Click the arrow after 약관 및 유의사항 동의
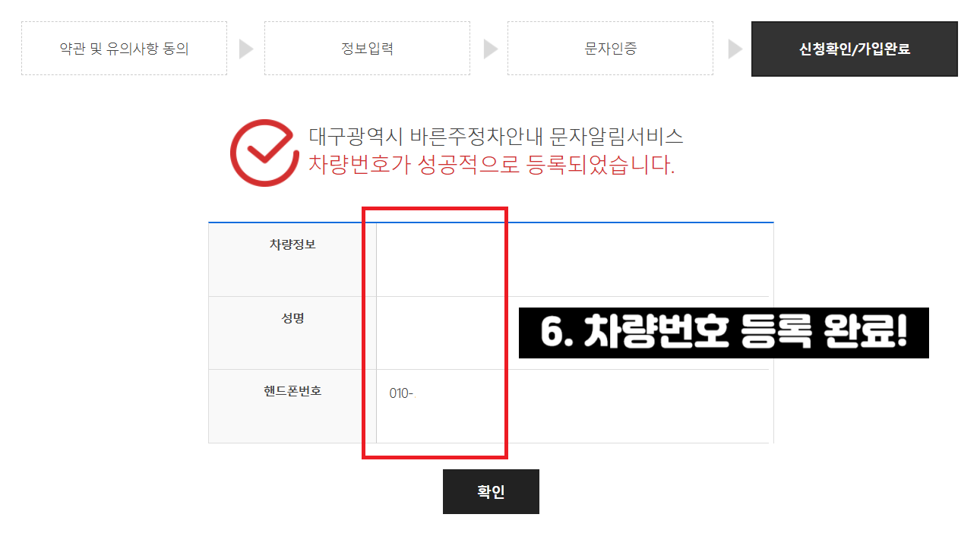The width and height of the screenshot is (980, 549). click(246, 49)
